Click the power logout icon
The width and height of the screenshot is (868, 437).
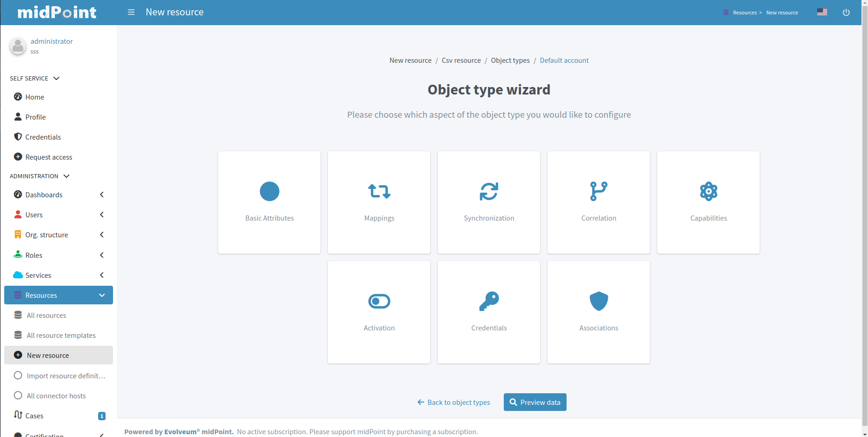click(847, 12)
